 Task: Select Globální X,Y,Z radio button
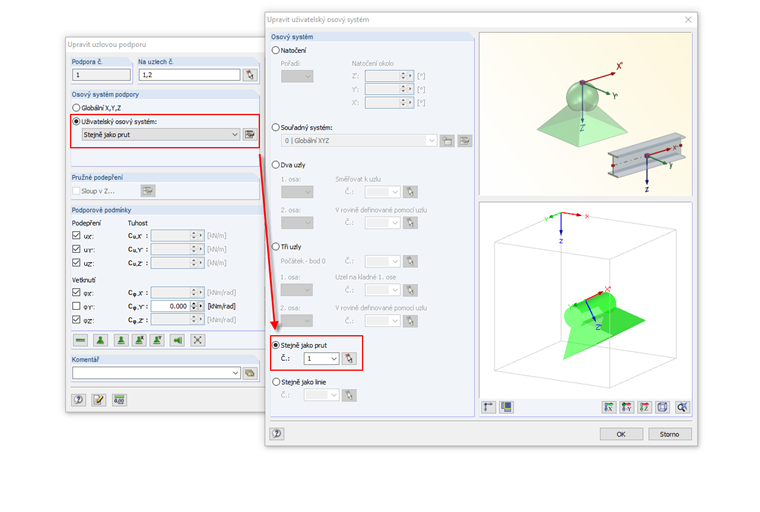[x=76, y=108]
